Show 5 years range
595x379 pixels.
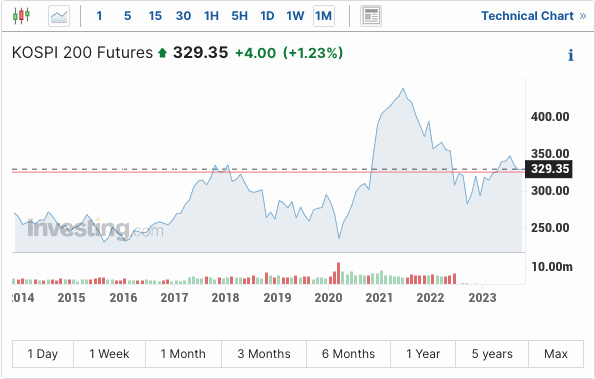492,354
